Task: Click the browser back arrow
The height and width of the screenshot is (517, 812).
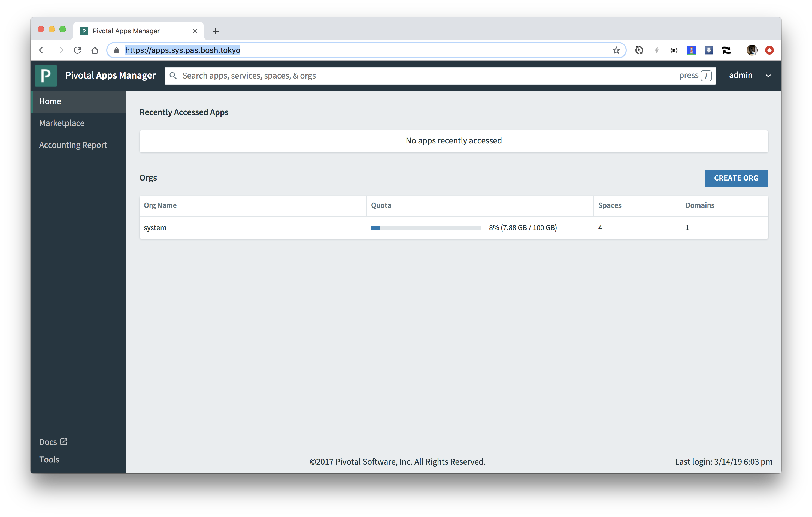Action: [x=43, y=50]
